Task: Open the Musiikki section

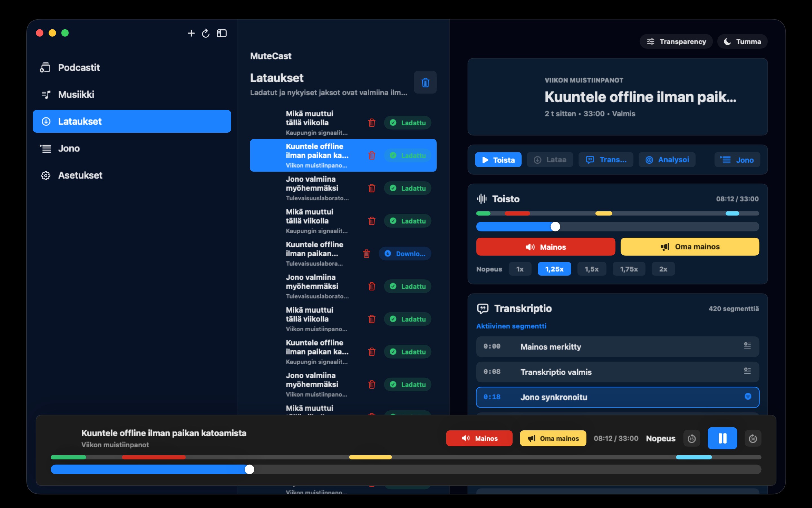Action: [132, 95]
